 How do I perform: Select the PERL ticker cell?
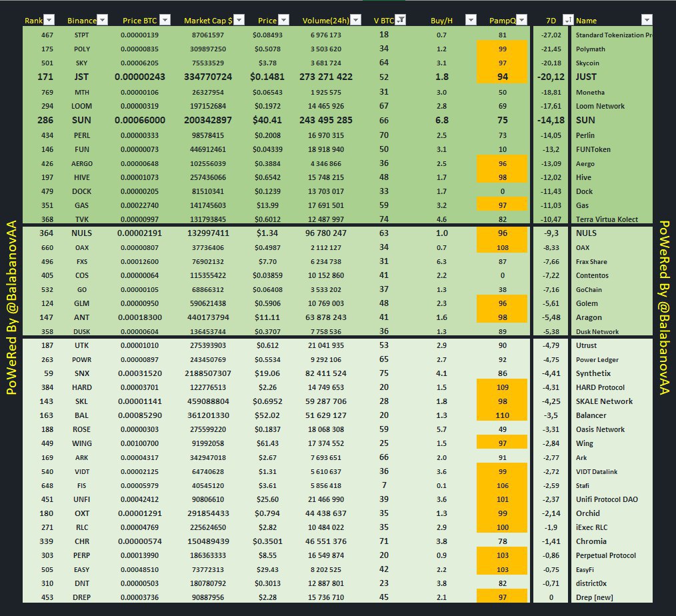[81, 135]
